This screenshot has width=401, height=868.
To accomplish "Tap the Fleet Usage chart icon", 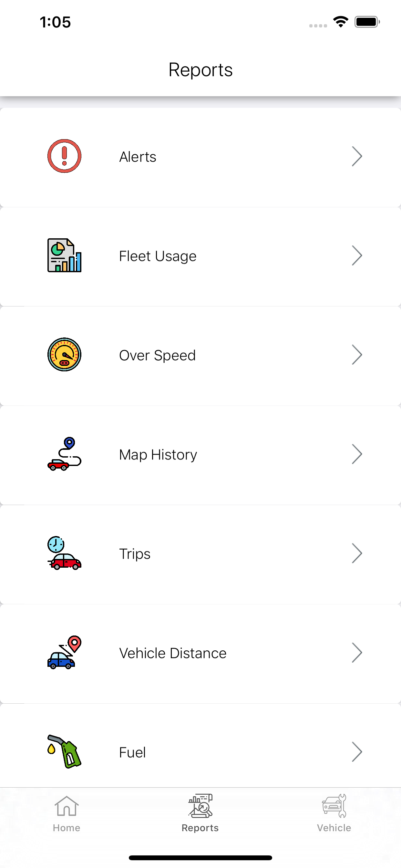I will pyautogui.click(x=64, y=255).
